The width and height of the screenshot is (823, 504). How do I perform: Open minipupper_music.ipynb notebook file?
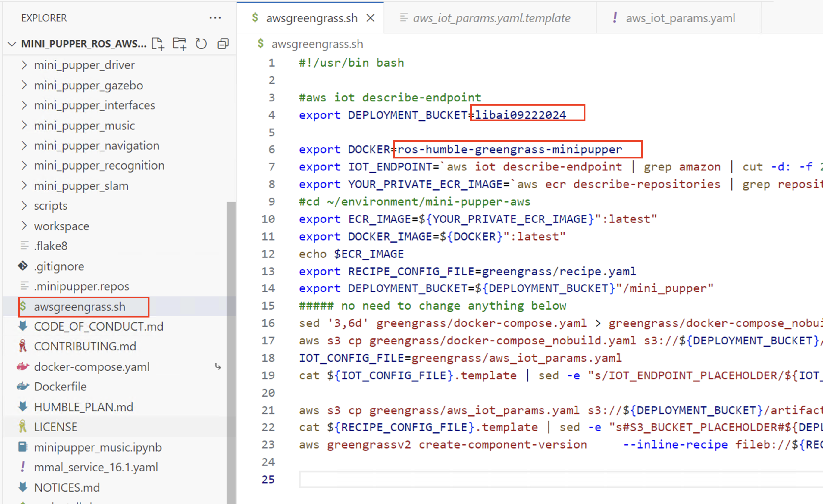pos(98,447)
